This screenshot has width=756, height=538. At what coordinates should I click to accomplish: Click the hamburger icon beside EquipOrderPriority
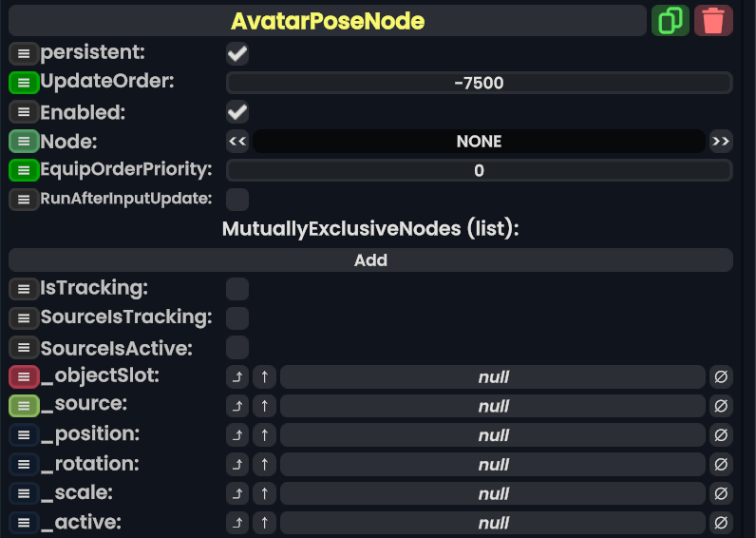tap(23, 171)
